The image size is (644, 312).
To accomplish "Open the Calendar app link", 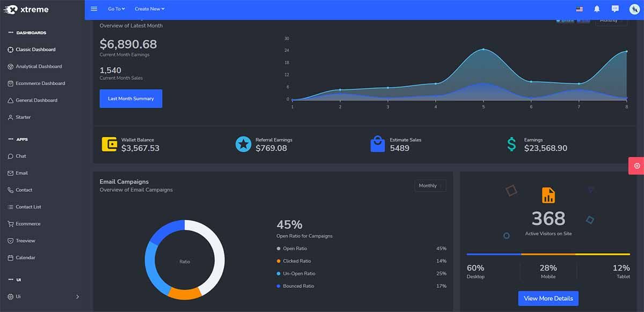I will coord(25,258).
